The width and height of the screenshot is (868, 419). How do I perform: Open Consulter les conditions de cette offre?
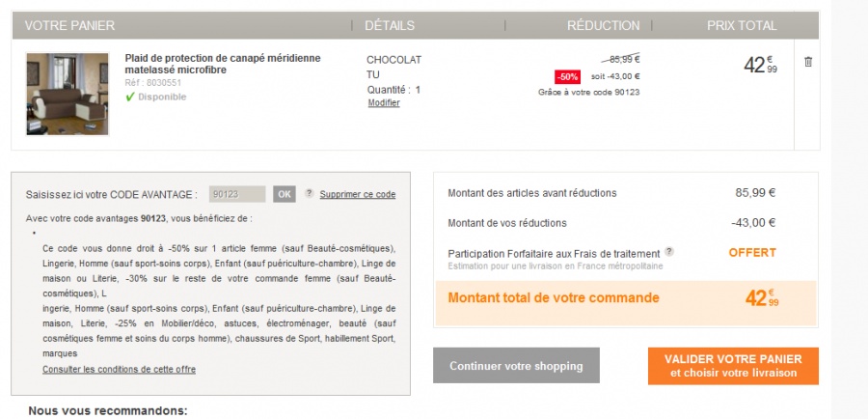point(120,369)
